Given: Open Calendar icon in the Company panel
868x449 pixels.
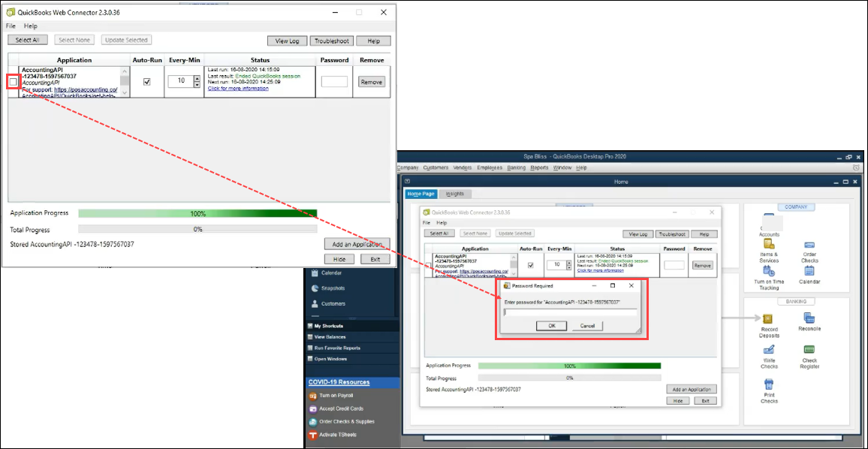Looking at the screenshot, I should pos(809,271).
